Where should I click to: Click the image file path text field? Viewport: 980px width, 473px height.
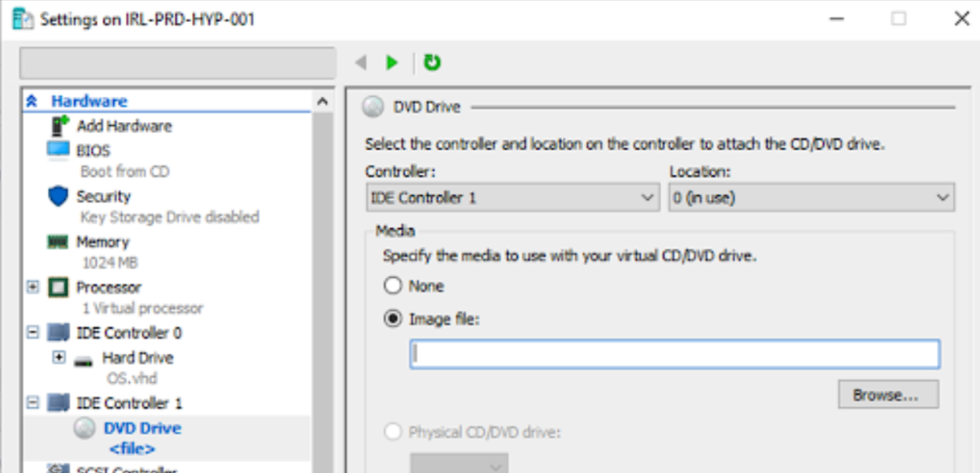coord(674,354)
